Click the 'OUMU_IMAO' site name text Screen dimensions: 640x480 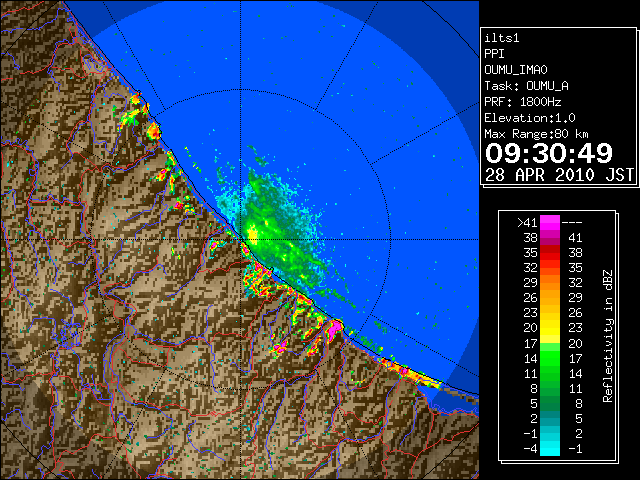(516, 70)
